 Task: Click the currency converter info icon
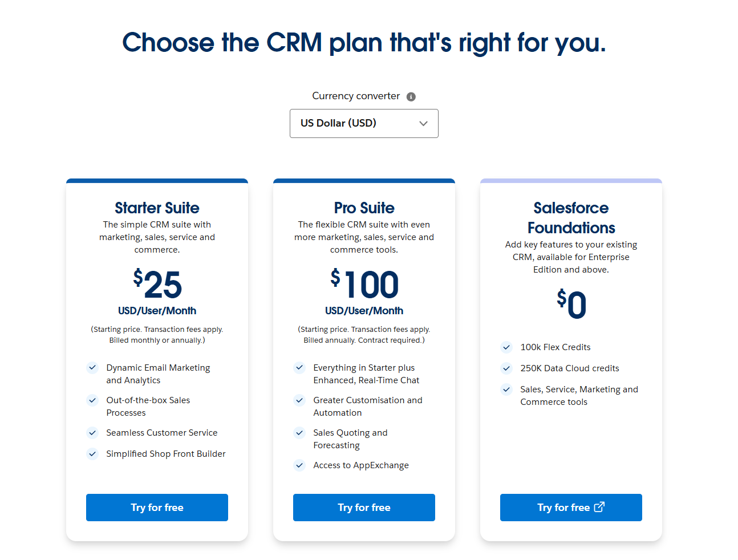(x=411, y=96)
